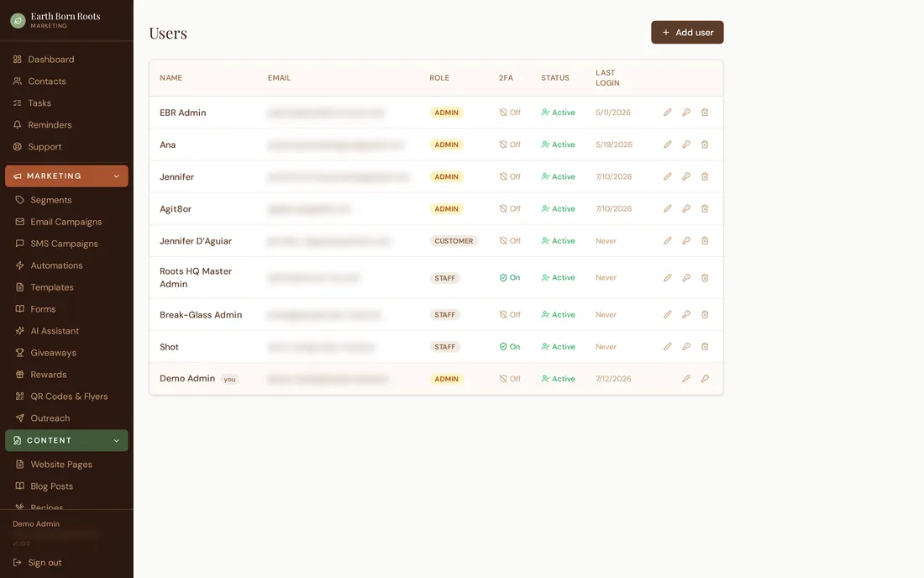Click 2FA On shield for Roots HQ Master Admin
924x578 pixels.
coord(503,277)
